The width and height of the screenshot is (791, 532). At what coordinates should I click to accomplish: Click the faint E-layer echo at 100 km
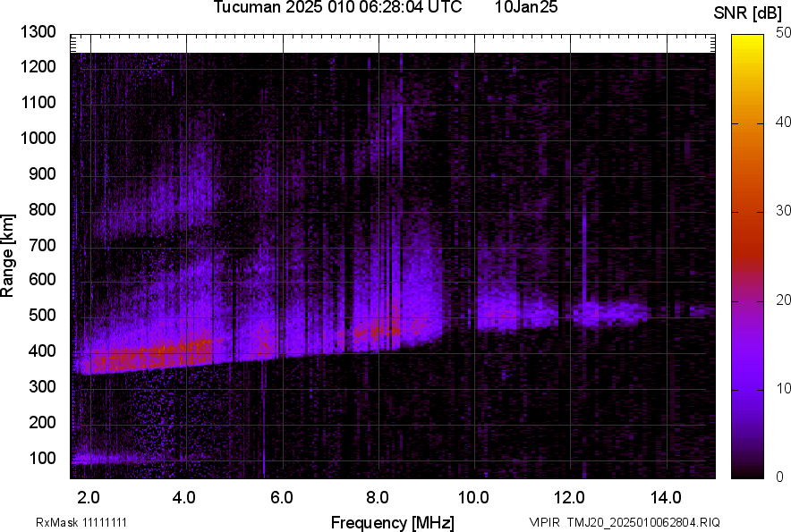107,459
